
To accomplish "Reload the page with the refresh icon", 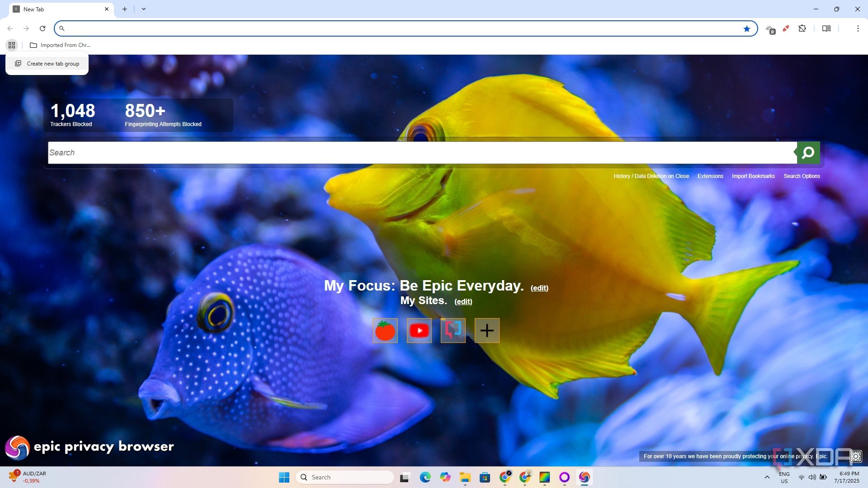I will (x=42, y=28).
